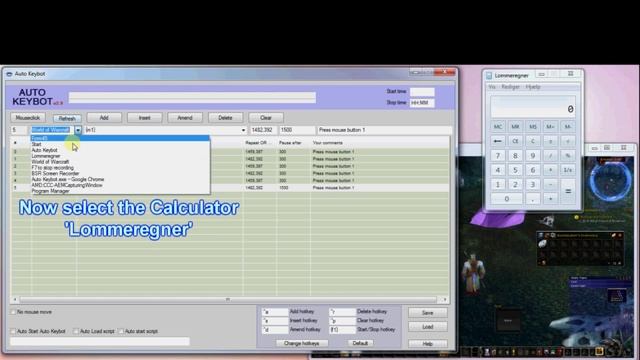The width and height of the screenshot is (640, 360).
Task: Tick Auto Start Auto Keybot checkbox
Action: pos(13,331)
